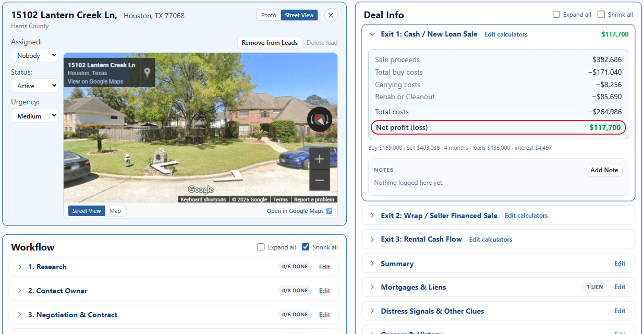Open Keyboard shortcuts in the map footer
The image size is (644, 334).
click(x=203, y=199)
